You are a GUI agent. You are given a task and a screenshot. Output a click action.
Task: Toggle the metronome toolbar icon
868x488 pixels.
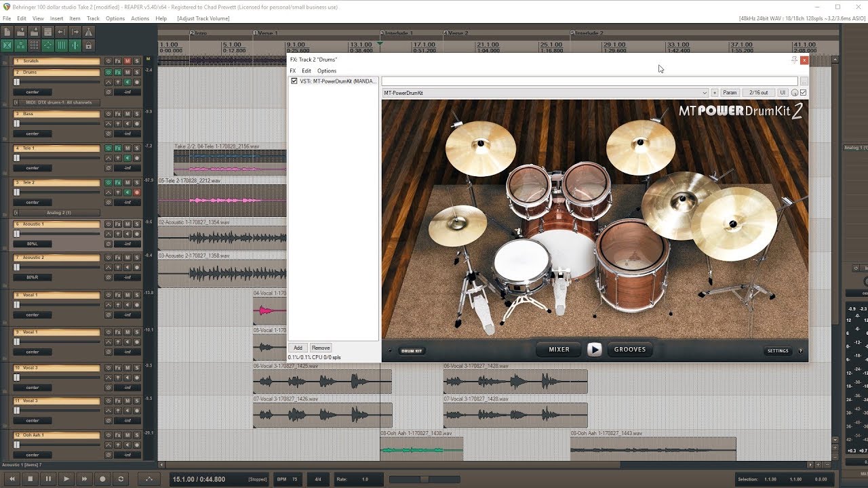click(89, 32)
